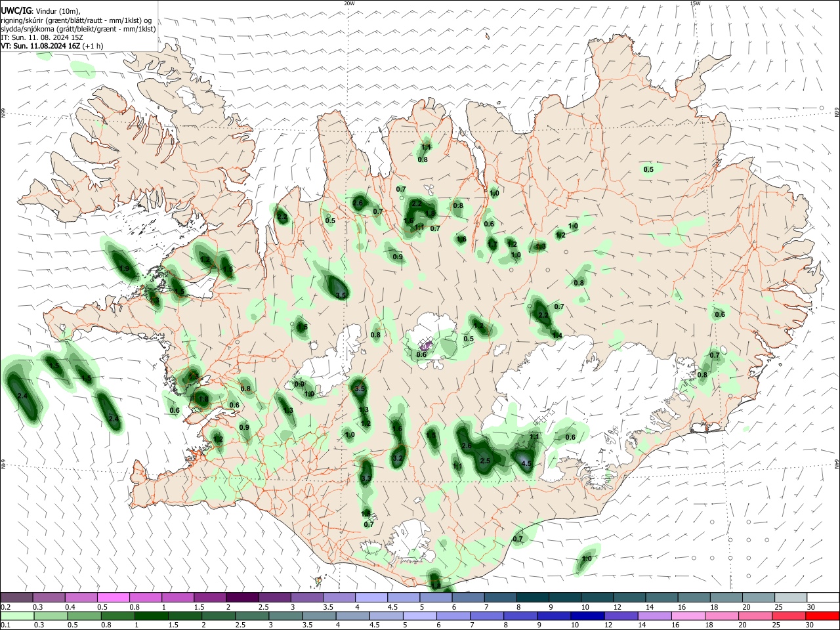Choose the bright pink 0.5 swatch, top legend row
840x630 pixels.
pos(114,598)
